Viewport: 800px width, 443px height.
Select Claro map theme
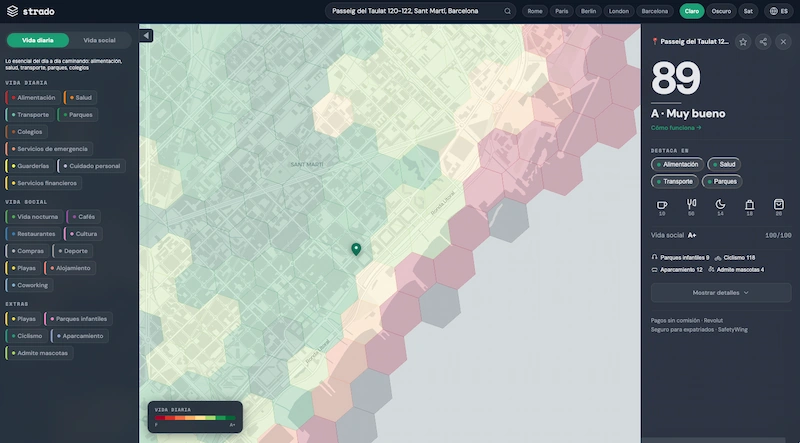coord(692,11)
